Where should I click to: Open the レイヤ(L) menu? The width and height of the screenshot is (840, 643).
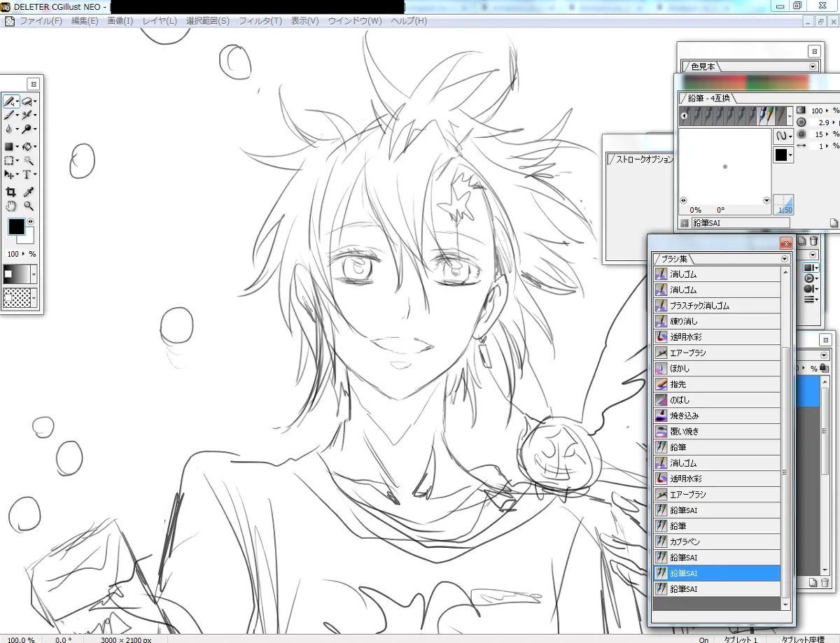(160, 21)
